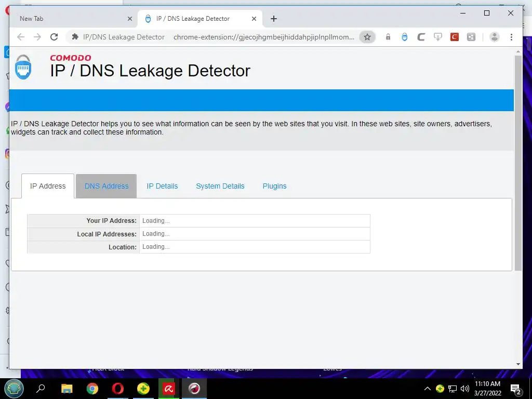Open the Comodo Dragon taskbar icon
Screen dimensions: 532x399
194,389
